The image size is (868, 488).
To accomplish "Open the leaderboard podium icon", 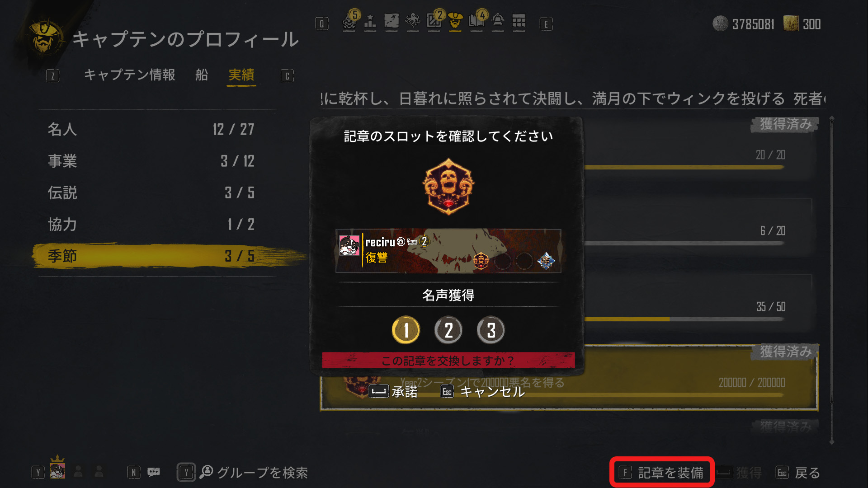I will [370, 21].
